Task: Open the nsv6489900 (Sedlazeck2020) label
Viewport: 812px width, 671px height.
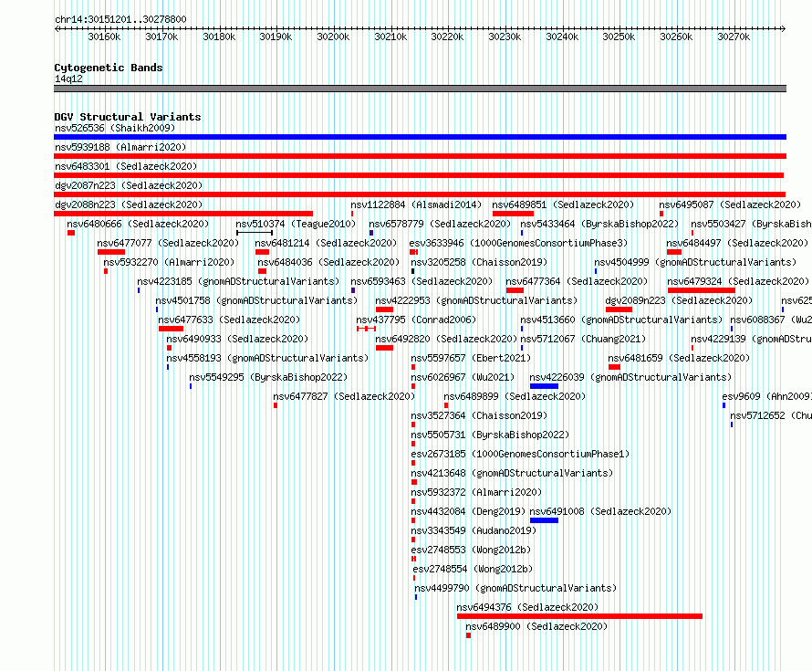Action: pyautogui.click(x=536, y=626)
